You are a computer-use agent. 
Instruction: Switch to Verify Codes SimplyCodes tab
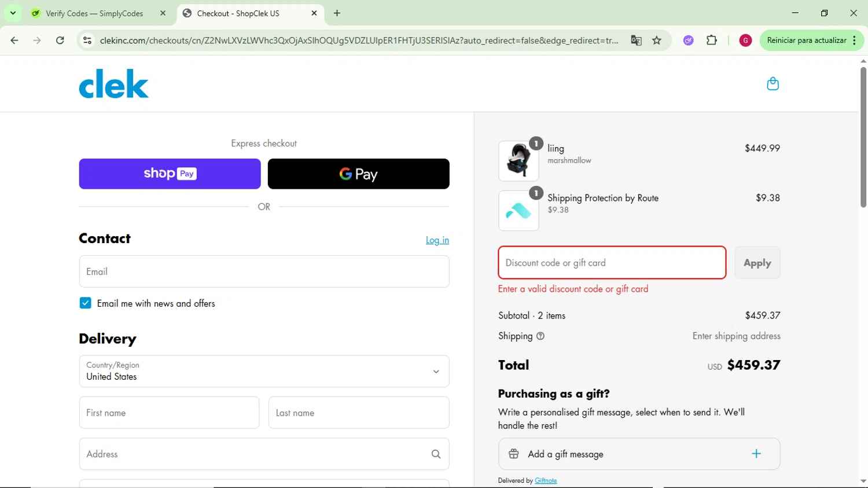coord(94,13)
